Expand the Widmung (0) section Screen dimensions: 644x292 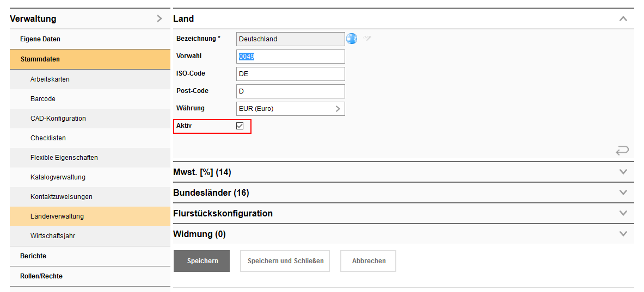[623, 234]
